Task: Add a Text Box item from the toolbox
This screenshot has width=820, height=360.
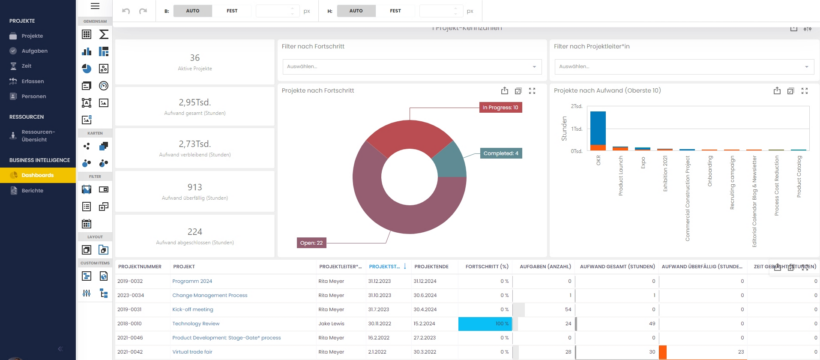Action: click(87, 103)
